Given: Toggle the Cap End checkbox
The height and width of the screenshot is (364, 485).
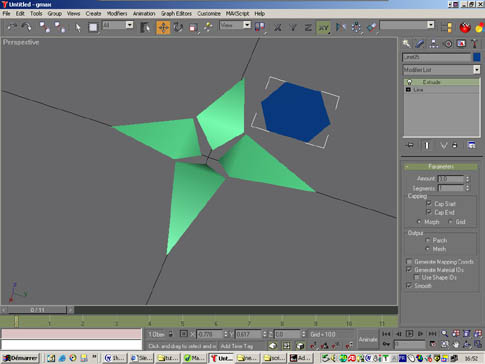Looking at the screenshot, I should coord(429,212).
